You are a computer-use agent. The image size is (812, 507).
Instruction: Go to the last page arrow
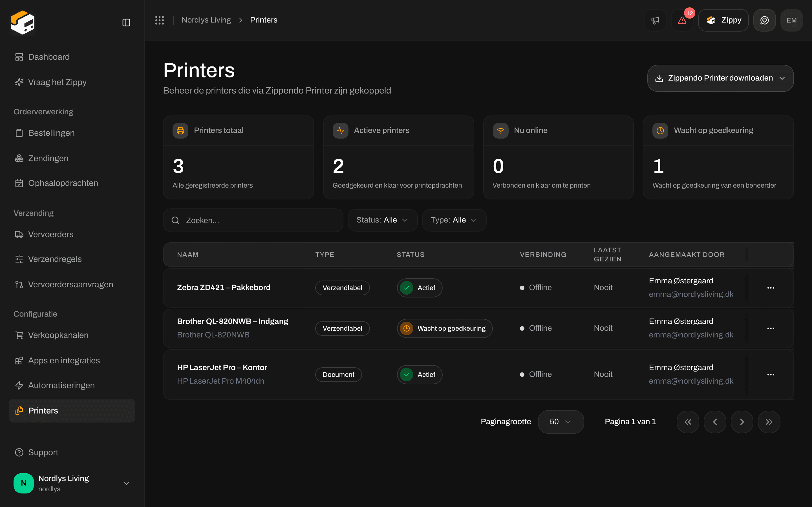[x=769, y=422]
